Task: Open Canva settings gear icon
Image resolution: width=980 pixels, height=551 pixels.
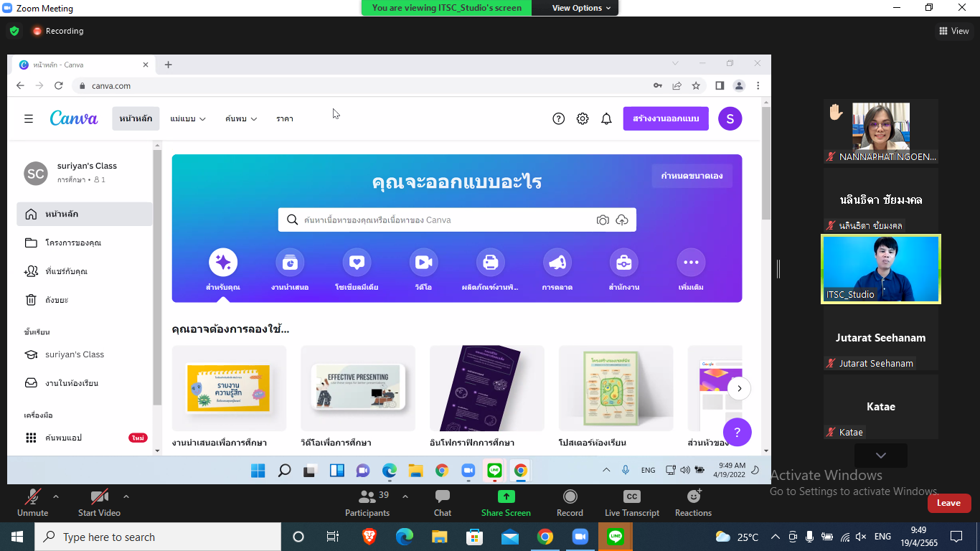Action: click(x=583, y=119)
